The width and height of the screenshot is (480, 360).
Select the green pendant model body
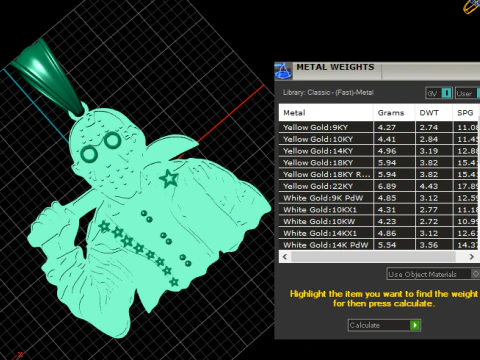[x=150, y=220]
